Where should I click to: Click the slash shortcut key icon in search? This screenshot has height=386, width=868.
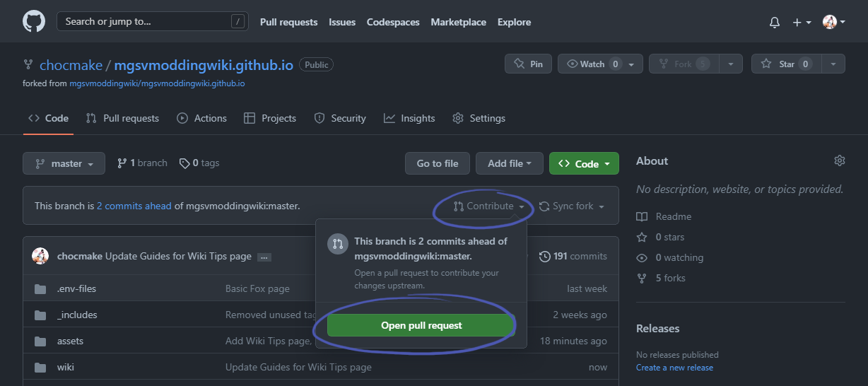(237, 21)
